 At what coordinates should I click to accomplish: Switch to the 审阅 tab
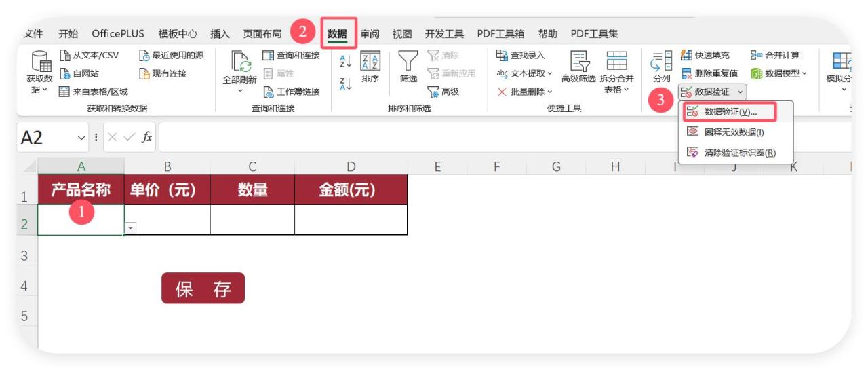pyautogui.click(x=370, y=33)
